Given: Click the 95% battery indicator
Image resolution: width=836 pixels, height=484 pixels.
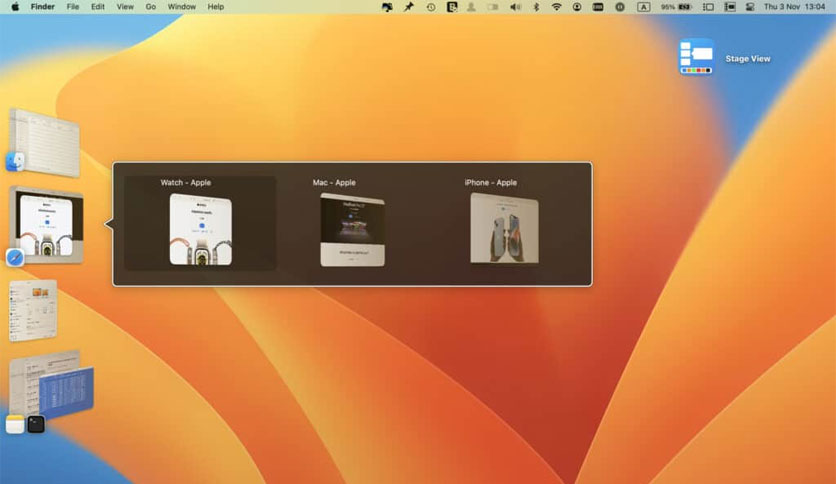Looking at the screenshot, I should click(x=676, y=7).
